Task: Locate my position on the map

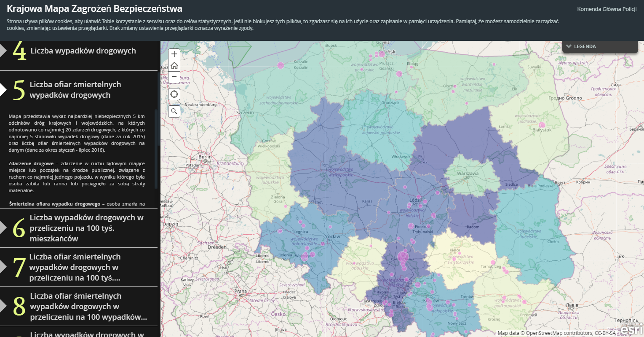Action: [x=174, y=94]
